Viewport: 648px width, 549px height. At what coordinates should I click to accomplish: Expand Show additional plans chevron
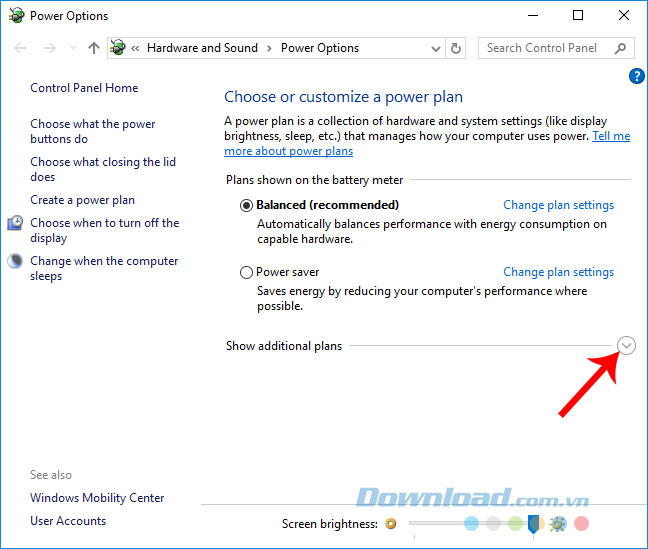pyautogui.click(x=627, y=346)
